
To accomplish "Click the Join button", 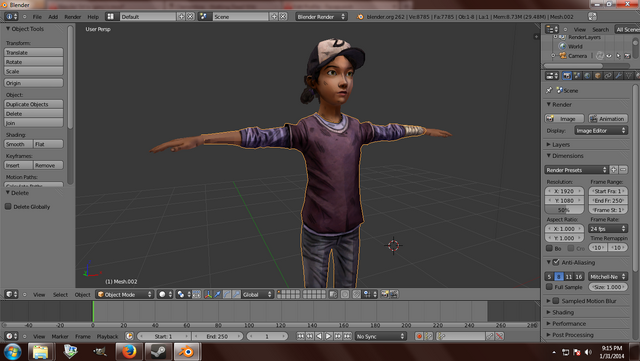I will [x=33, y=123].
